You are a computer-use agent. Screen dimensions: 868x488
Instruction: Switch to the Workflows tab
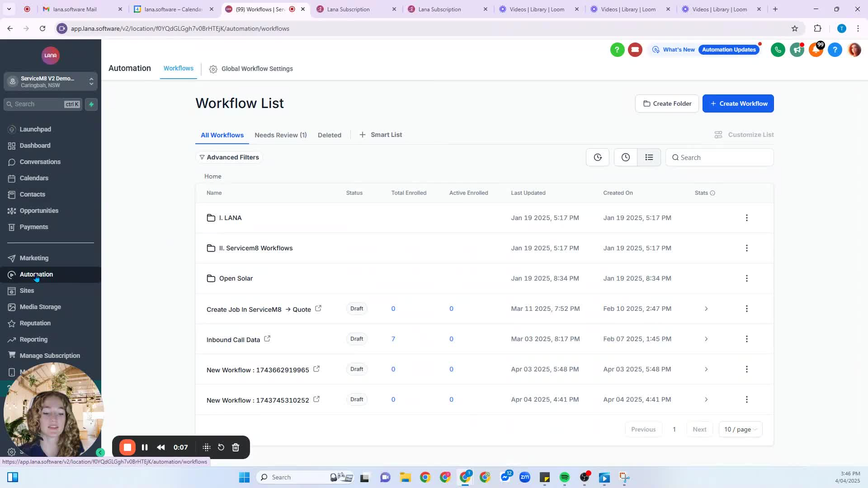coord(179,68)
